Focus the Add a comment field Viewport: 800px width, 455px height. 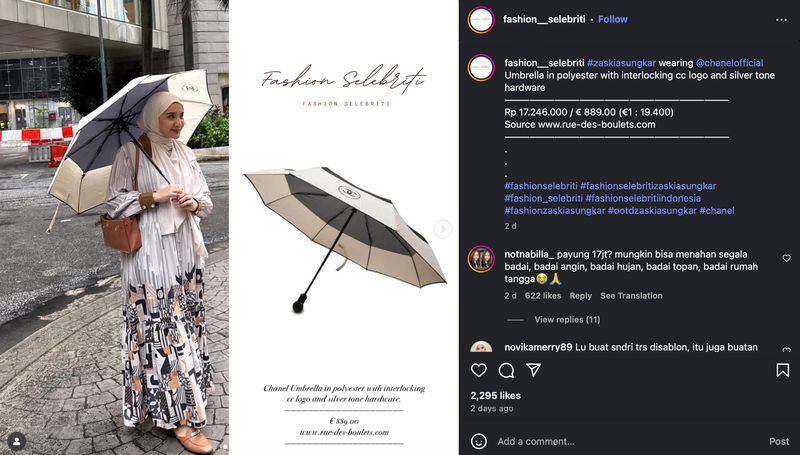(x=630, y=441)
